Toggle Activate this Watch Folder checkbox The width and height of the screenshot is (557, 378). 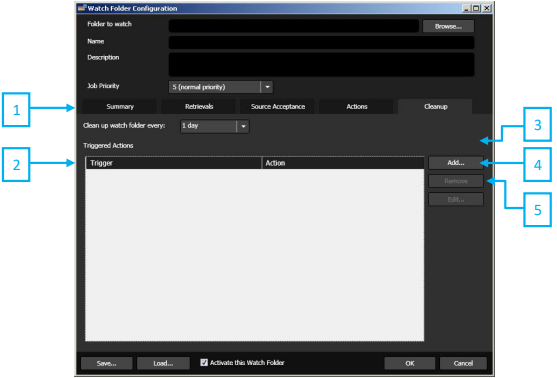coord(204,362)
